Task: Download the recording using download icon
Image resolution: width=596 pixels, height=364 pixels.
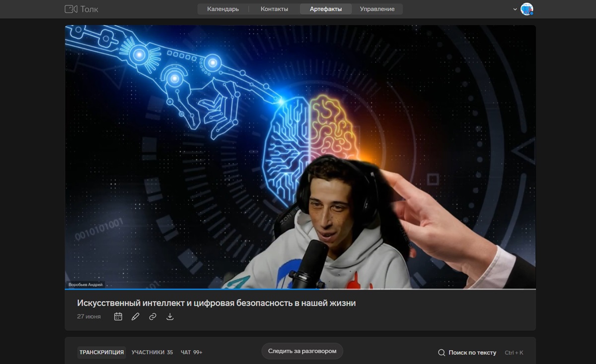Action: pyautogui.click(x=170, y=316)
